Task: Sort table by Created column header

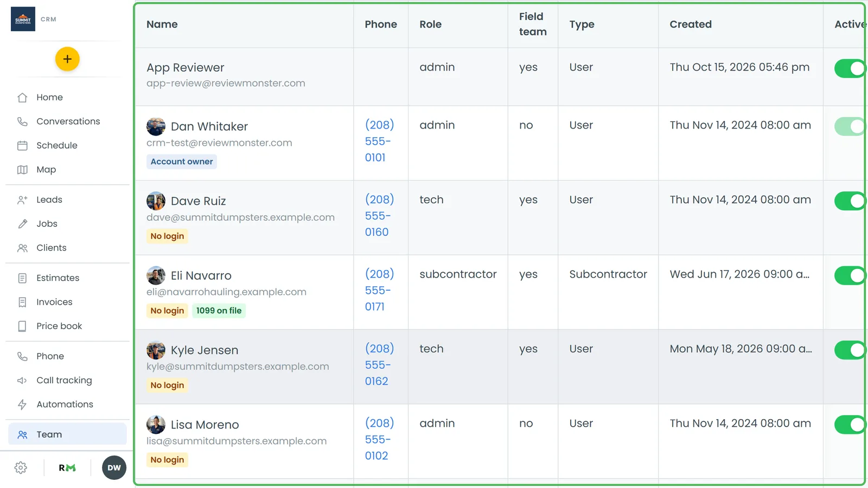Action: click(690, 24)
